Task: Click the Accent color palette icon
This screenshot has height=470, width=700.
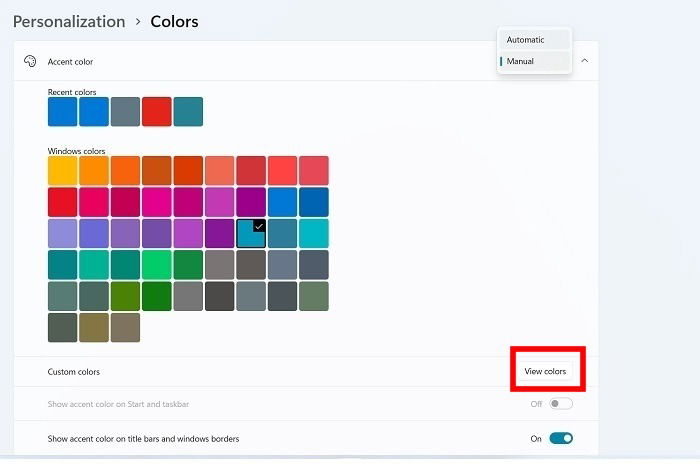Action: pos(30,62)
